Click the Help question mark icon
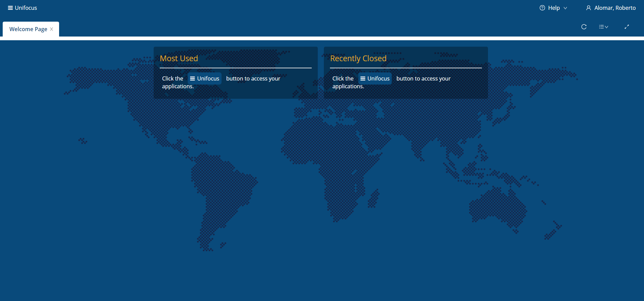 click(542, 8)
